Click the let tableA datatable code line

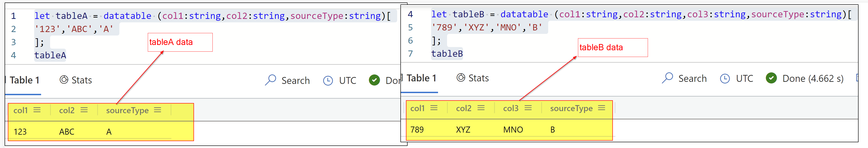(x=212, y=16)
